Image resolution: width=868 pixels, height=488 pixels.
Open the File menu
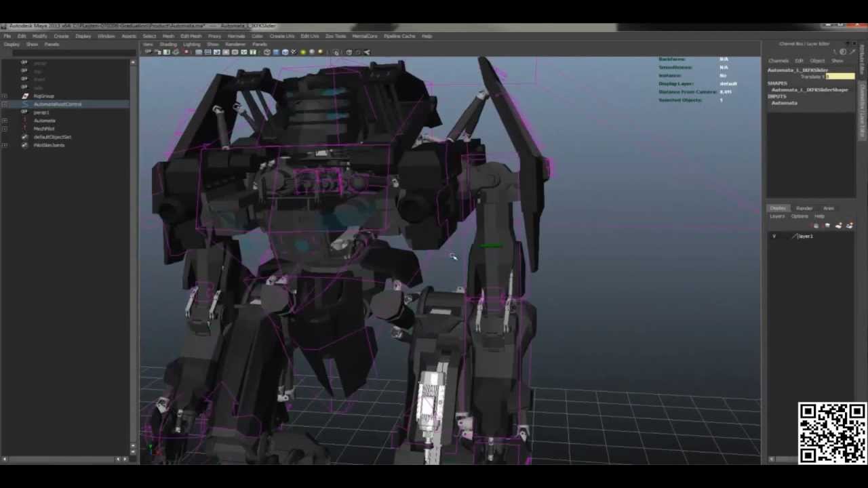point(7,36)
